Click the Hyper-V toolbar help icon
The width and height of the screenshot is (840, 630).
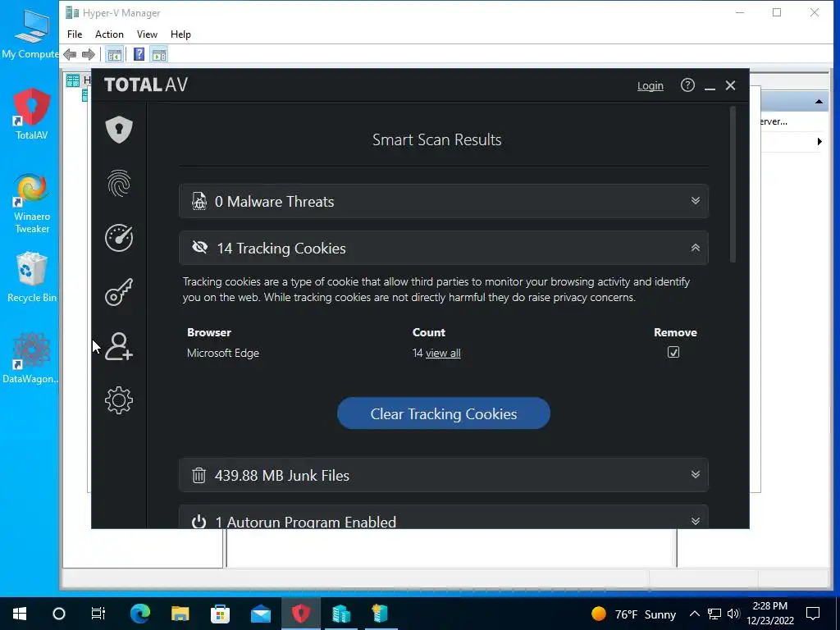(x=139, y=54)
